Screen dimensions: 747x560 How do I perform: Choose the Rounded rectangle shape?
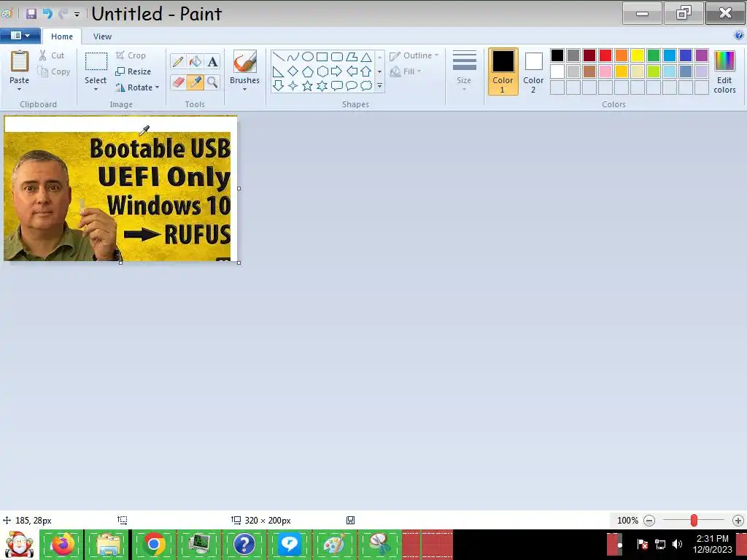click(x=337, y=57)
